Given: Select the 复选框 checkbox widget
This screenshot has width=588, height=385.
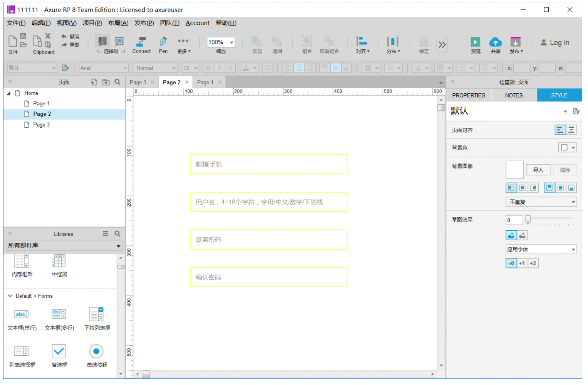Looking at the screenshot, I should [x=59, y=356].
